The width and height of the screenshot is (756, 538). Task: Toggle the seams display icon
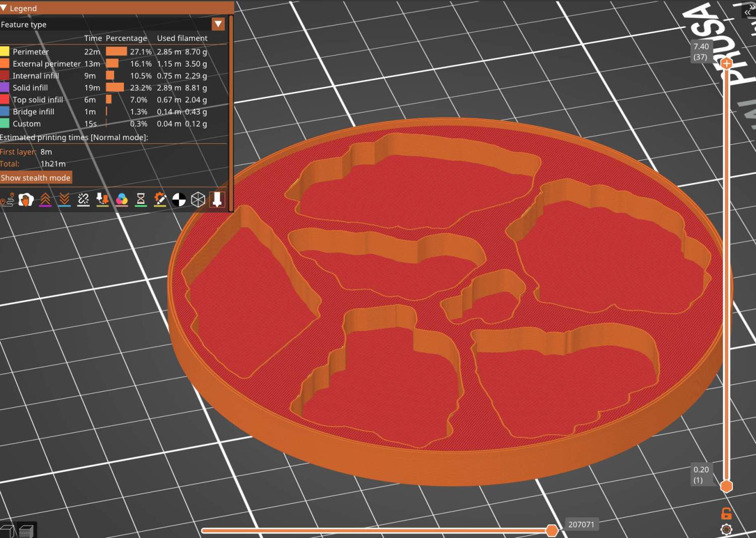coord(83,200)
